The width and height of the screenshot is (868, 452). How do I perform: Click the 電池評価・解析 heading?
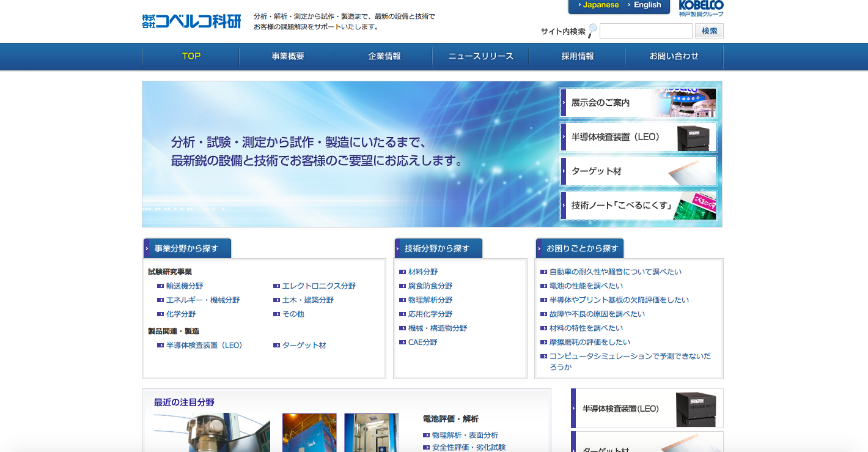pyautogui.click(x=451, y=420)
